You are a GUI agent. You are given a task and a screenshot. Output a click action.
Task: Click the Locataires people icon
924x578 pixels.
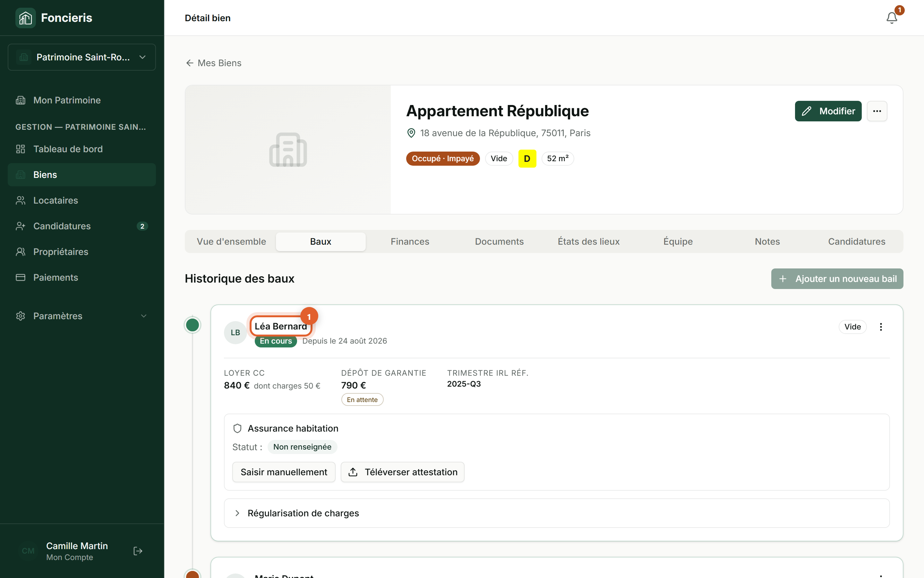[x=20, y=200]
